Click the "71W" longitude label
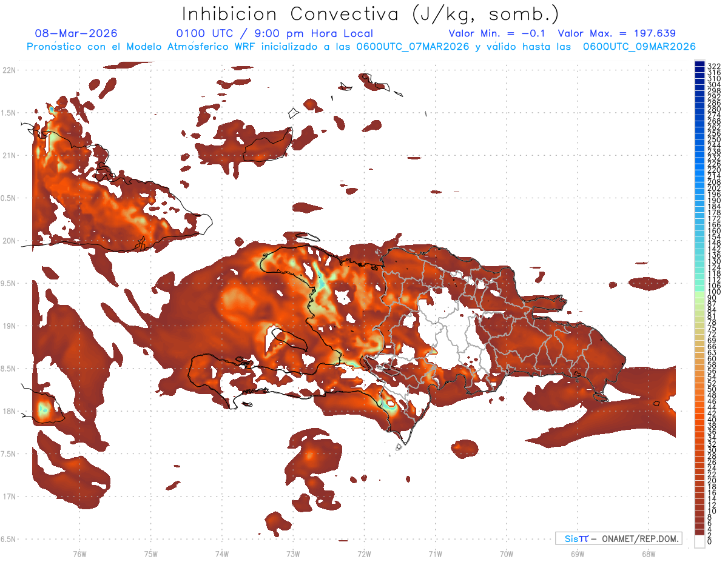Screen dimensions: 728x562 pos(435,553)
